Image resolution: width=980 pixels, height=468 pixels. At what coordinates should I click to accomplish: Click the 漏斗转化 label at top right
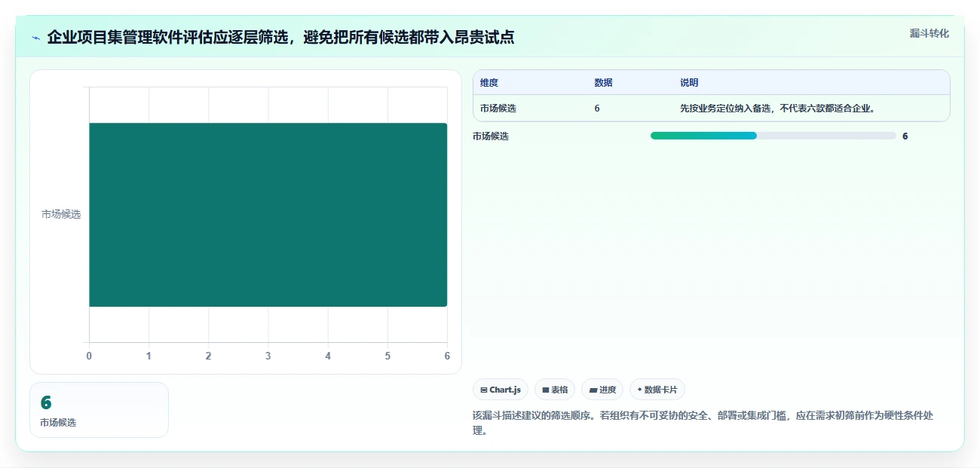pyautogui.click(x=929, y=34)
